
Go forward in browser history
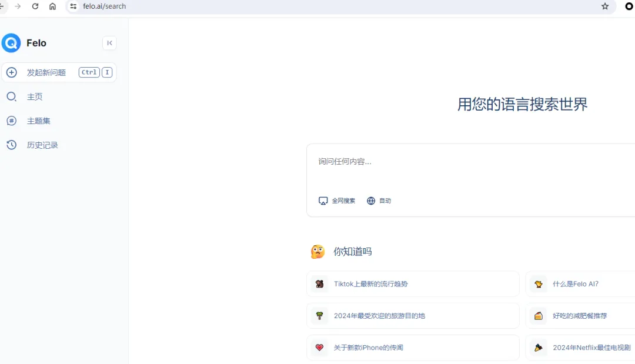[18, 6]
